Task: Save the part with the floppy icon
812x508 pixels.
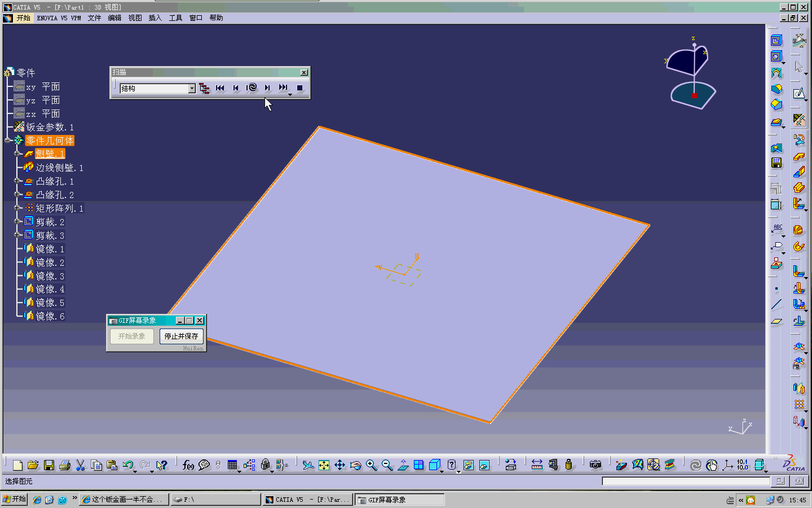Action: [49, 465]
